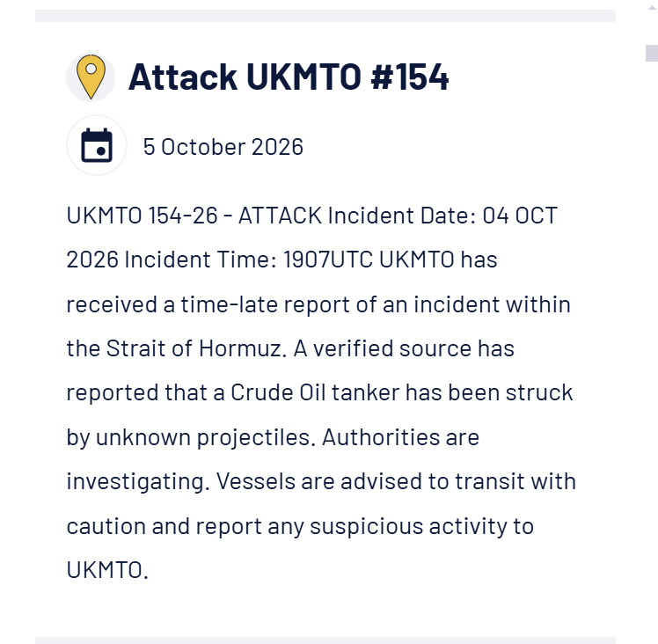Viewport: 658px width, 644px height.
Task: Click the '5 October 2026' date text
Action: (x=223, y=147)
